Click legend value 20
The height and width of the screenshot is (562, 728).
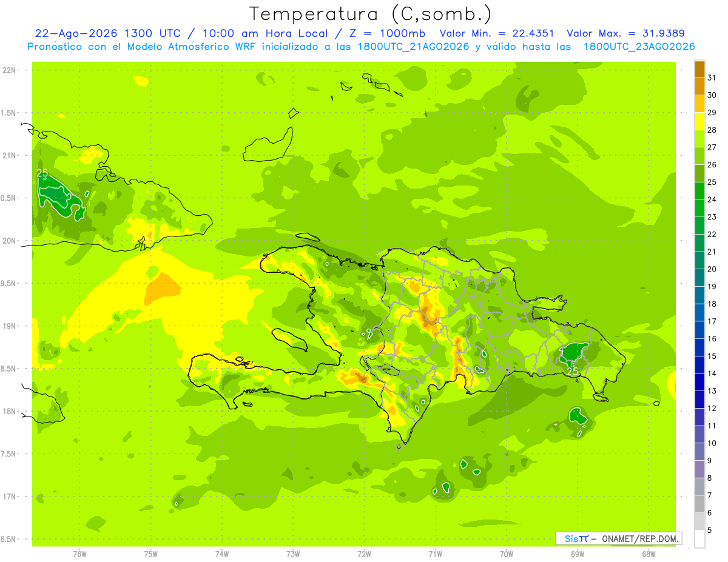pos(712,269)
